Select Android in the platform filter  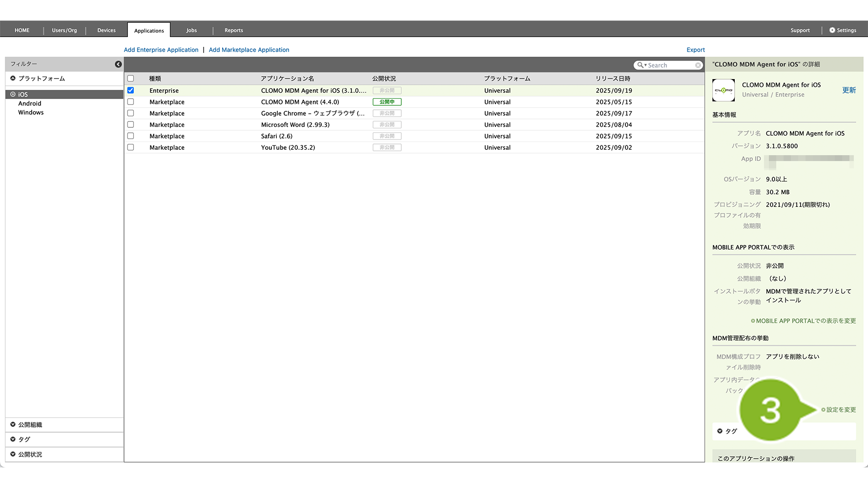[x=30, y=103]
